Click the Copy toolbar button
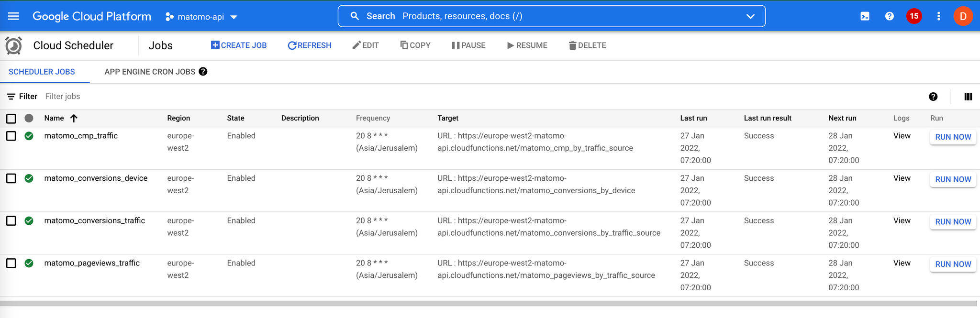This screenshot has height=318, width=980. 415,45
